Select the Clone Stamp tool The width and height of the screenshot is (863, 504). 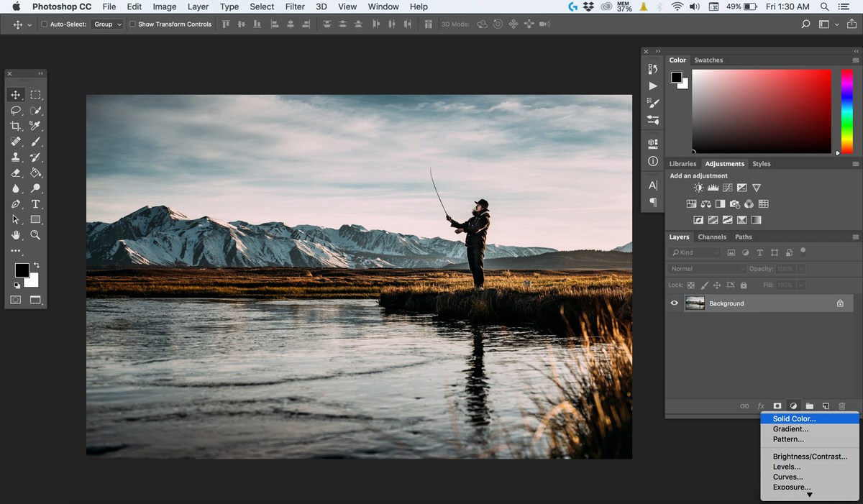[x=15, y=157]
